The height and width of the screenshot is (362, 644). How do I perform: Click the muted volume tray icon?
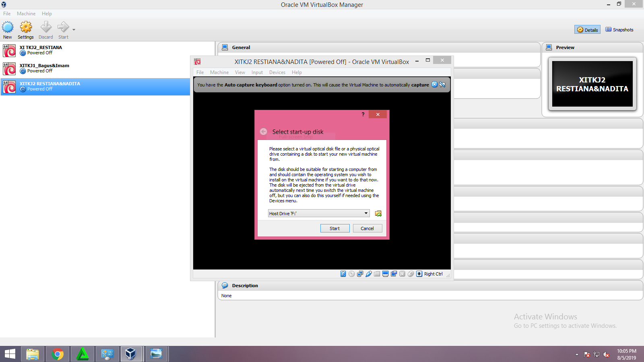(606, 354)
